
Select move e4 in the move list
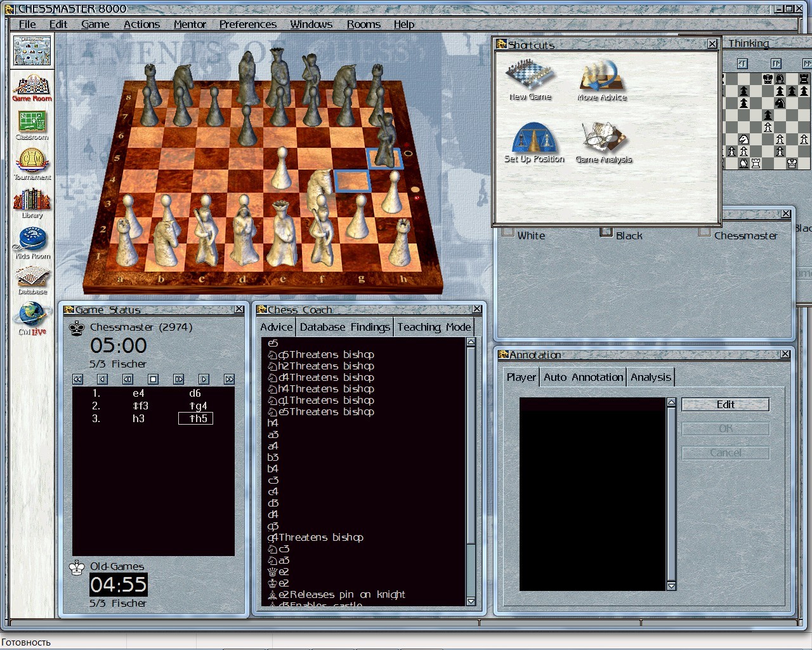[138, 393]
